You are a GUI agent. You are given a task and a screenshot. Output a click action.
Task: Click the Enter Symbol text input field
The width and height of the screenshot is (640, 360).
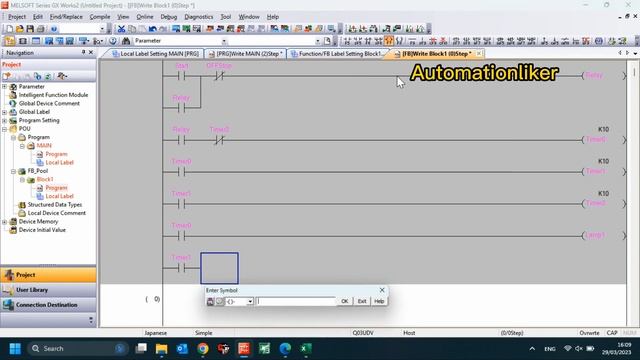pos(296,301)
